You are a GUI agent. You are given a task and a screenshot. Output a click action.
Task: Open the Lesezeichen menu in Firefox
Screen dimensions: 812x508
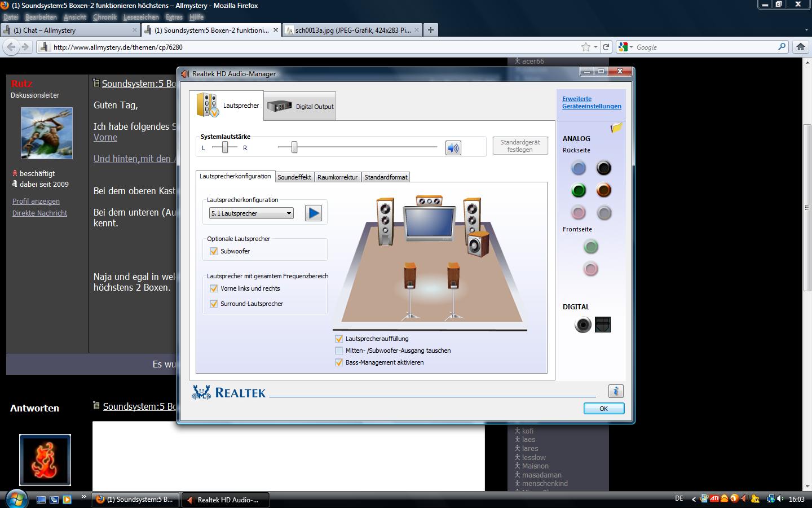pyautogui.click(x=141, y=17)
